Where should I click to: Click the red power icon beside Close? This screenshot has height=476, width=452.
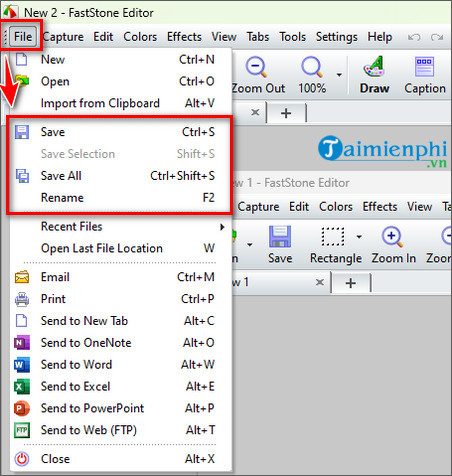coord(22,459)
